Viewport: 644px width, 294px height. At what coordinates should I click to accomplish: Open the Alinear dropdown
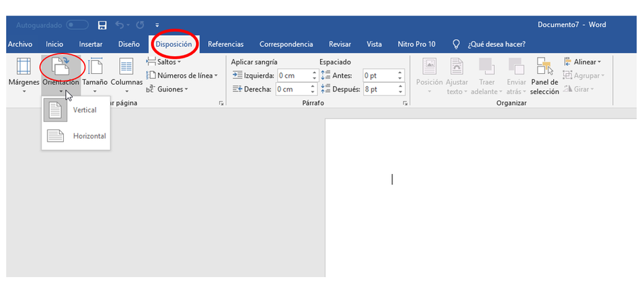582,62
